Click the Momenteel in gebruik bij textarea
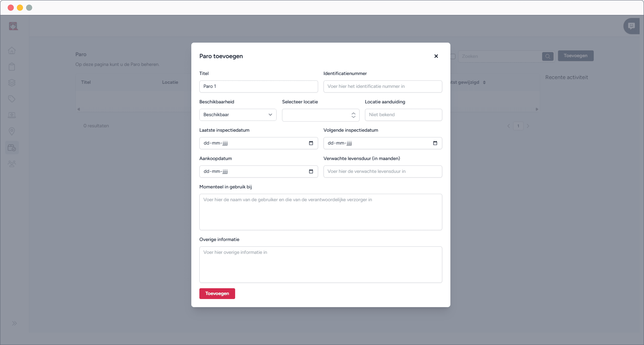Screen dimensions: 644x345 click(320, 212)
